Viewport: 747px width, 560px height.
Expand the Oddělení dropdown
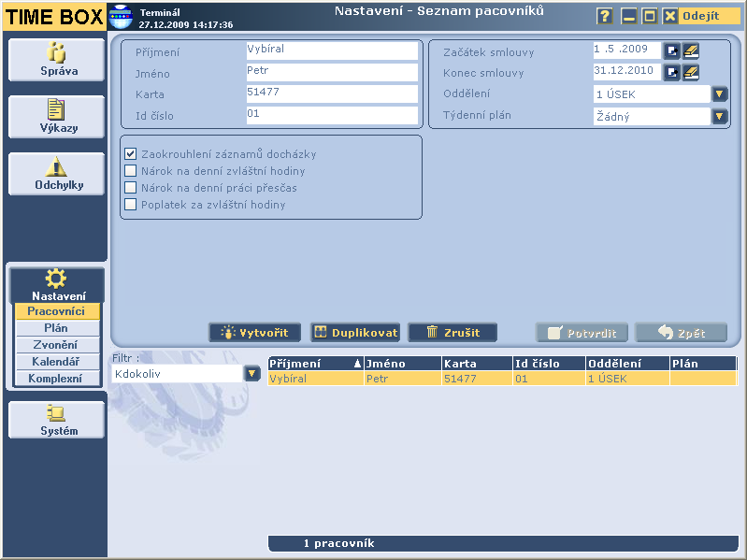coord(719,93)
